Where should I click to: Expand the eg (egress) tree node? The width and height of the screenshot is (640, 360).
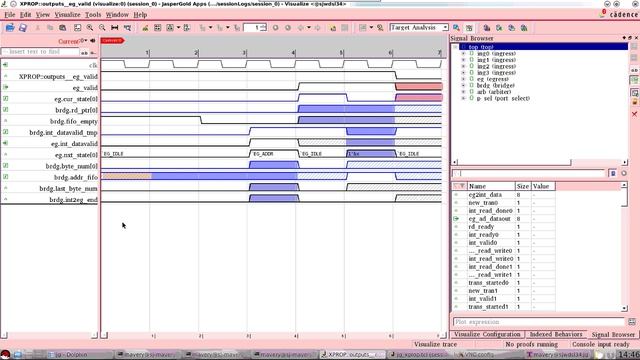(463, 79)
